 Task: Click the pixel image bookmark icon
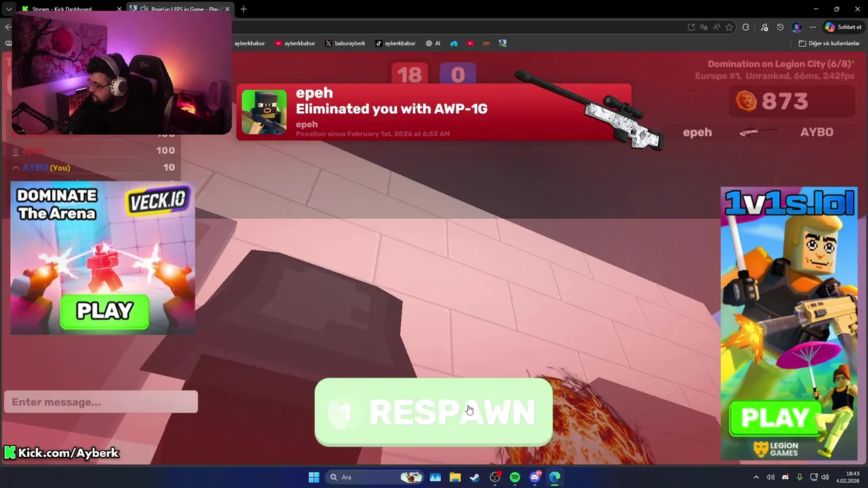coord(502,43)
